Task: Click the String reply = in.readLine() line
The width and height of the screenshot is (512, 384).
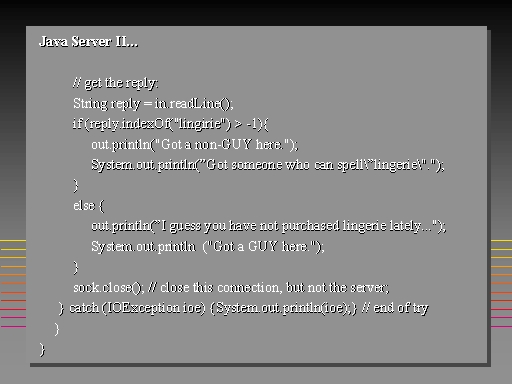Action: coord(153,104)
